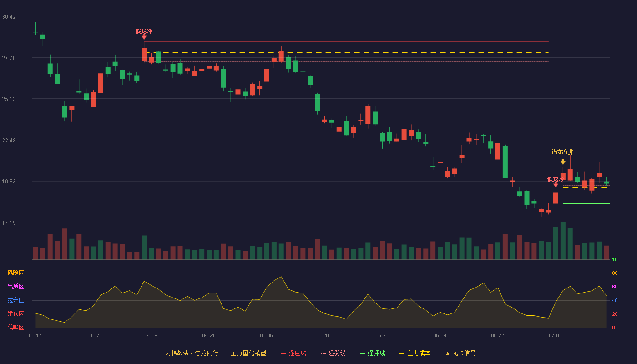The image size is (637, 364).
Task: Click the 27.78 price axis label
Action: [9, 58]
